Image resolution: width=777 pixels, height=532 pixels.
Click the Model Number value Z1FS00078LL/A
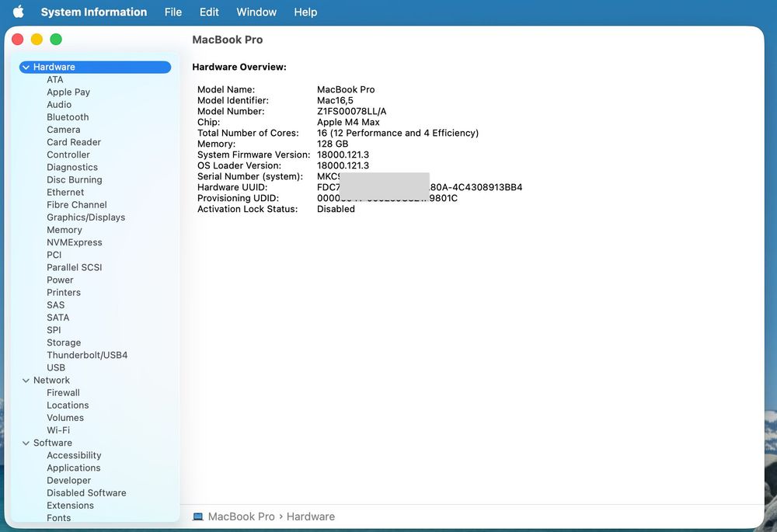click(x=352, y=112)
